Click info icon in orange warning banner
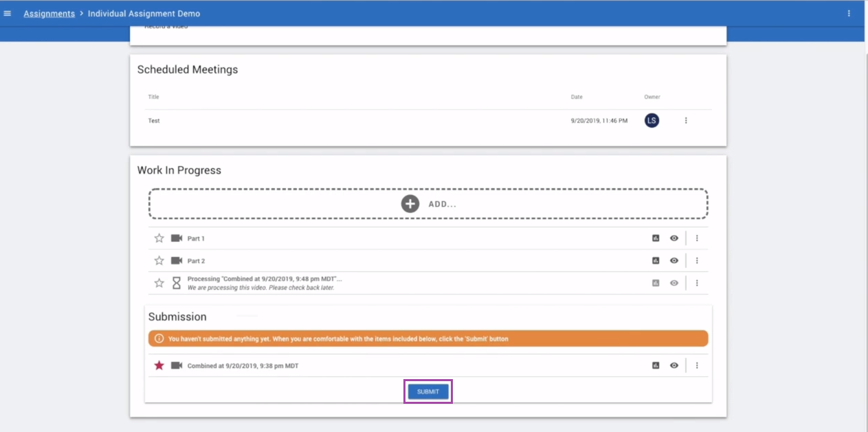The image size is (868, 432). (159, 339)
